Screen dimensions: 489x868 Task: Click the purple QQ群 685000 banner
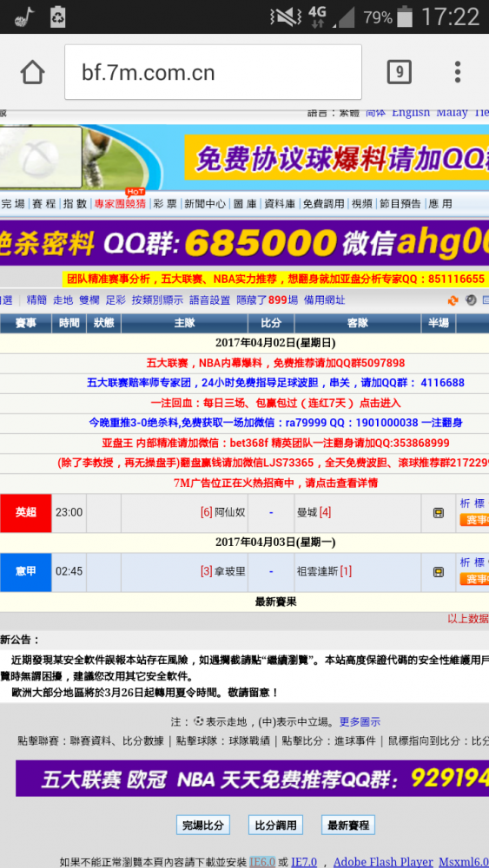tap(244, 243)
